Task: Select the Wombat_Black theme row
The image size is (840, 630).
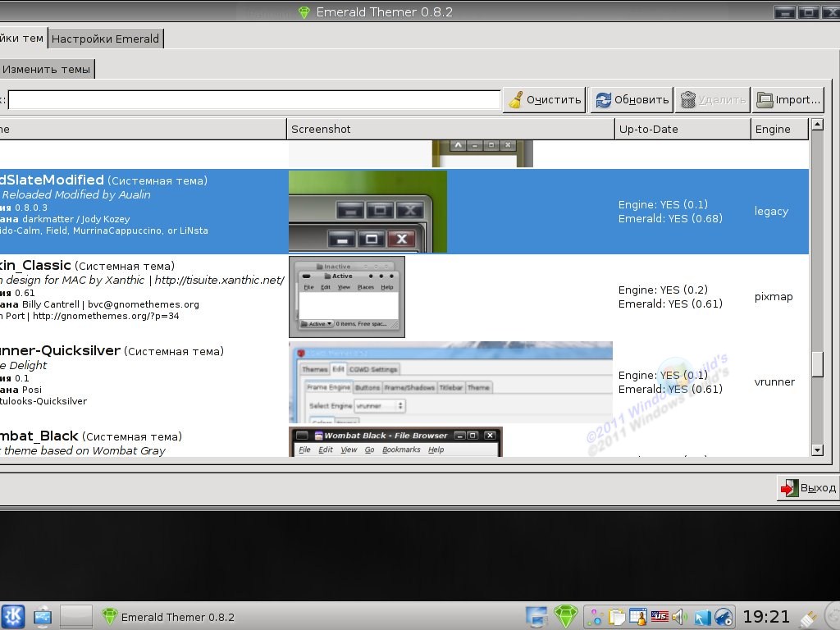Action: (x=404, y=442)
